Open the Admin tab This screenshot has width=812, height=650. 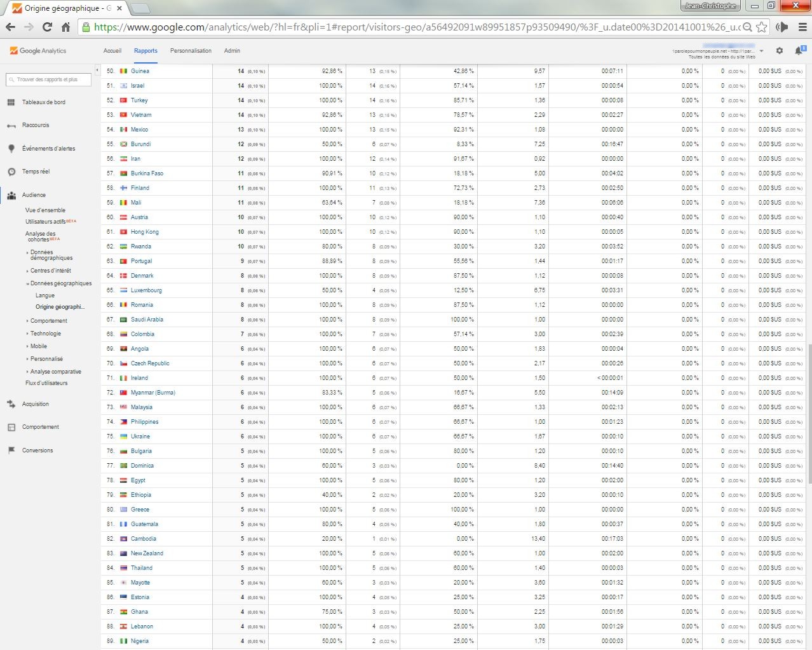232,51
